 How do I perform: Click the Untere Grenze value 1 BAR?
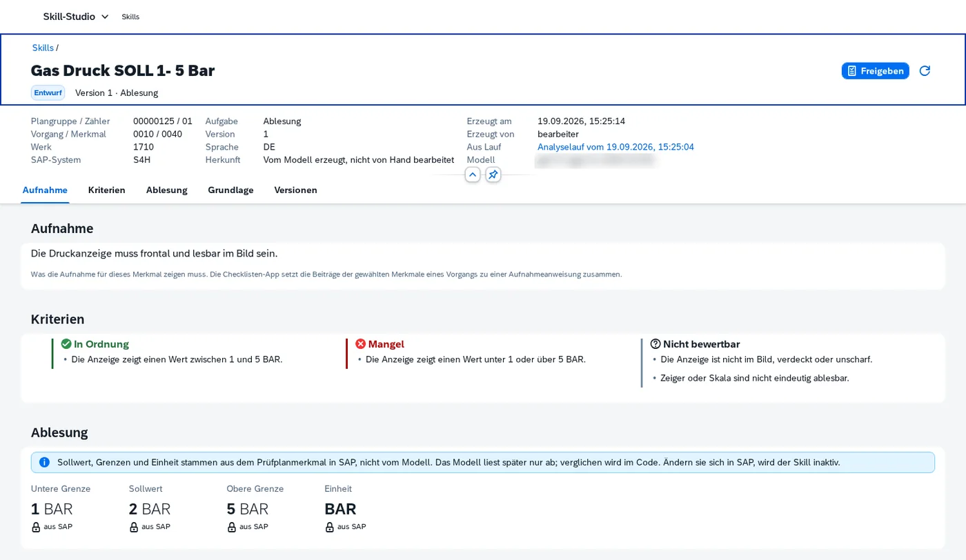pos(52,509)
